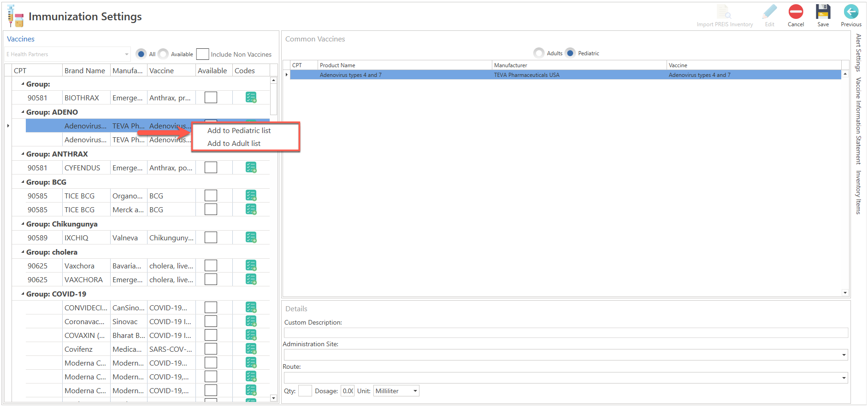Collapse Group: cholera

[23, 252]
